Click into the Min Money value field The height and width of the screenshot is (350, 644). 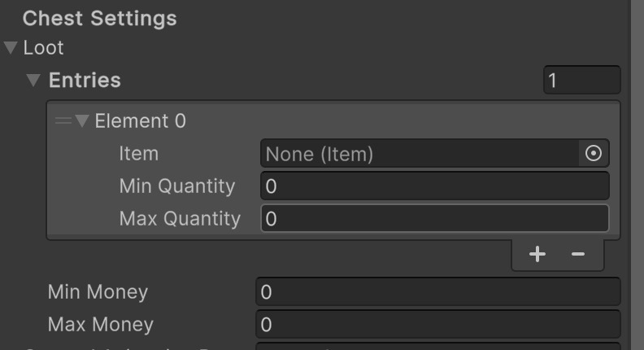[x=437, y=292]
